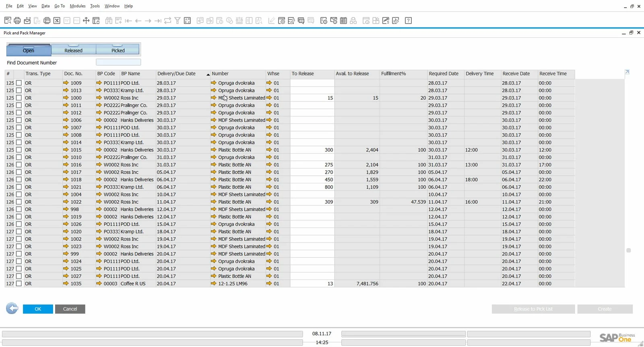Export to Microsoft Excel icon
Viewport: 644px width, 347px height.
57,21
